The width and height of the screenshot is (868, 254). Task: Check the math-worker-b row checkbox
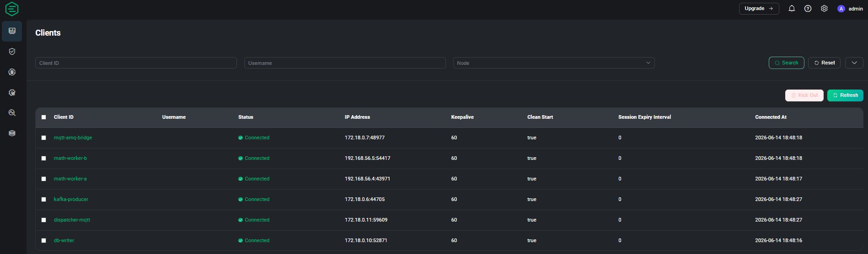point(44,159)
